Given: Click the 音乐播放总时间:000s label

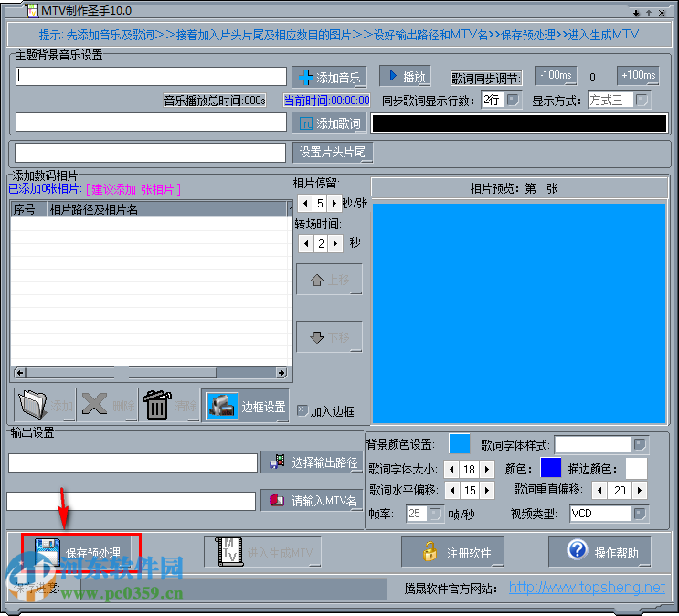Looking at the screenshot, I should click(215, 101).
